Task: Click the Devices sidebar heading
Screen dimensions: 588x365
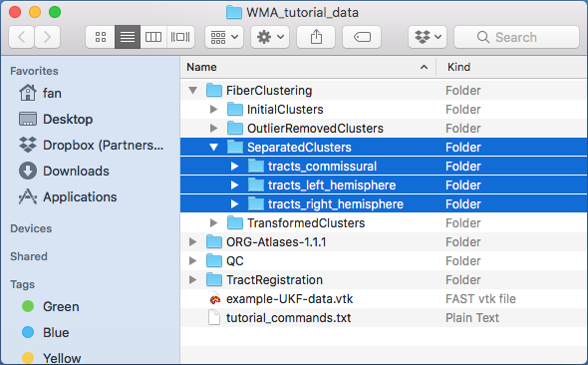Action: [x=31, y=228]
